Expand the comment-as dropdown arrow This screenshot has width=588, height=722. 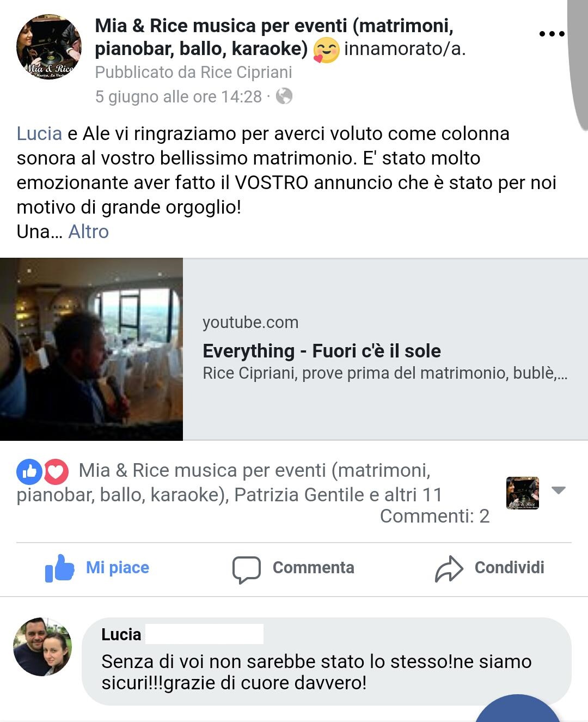559,490
